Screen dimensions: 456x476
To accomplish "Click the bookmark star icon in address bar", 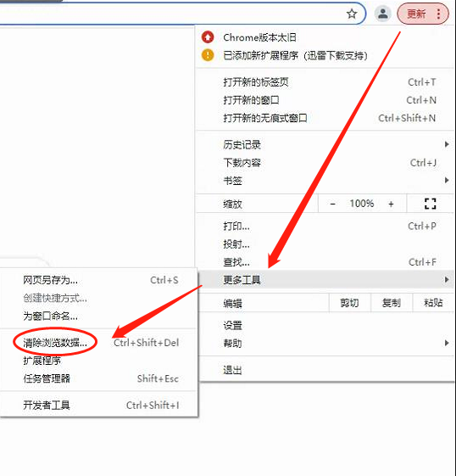I will 352,14.
